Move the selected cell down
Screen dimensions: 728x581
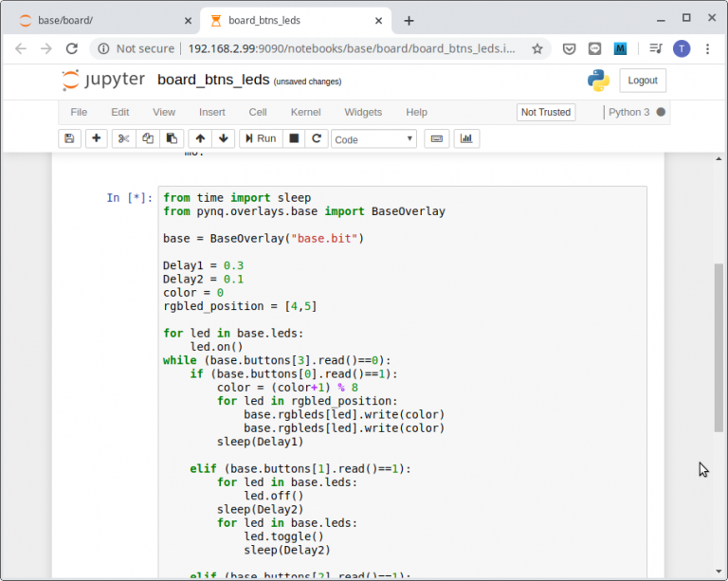pyautogui.click(x=223, y=138)
